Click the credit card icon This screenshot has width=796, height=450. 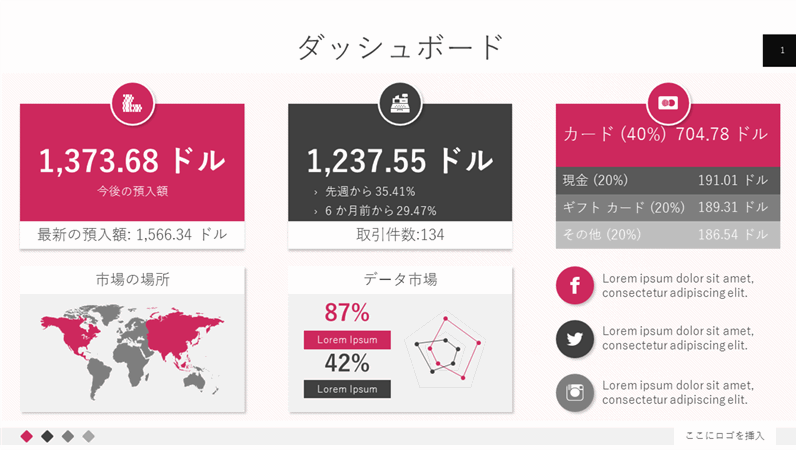click(667, 103)
